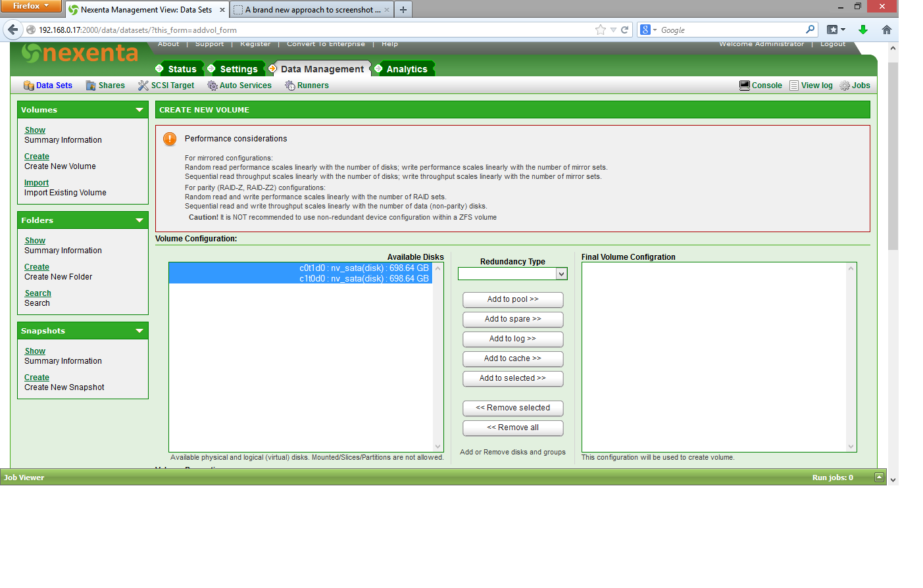Click the browser address bar
The image size is (923, 588).
pyautogui.click(x=314, y=30)
